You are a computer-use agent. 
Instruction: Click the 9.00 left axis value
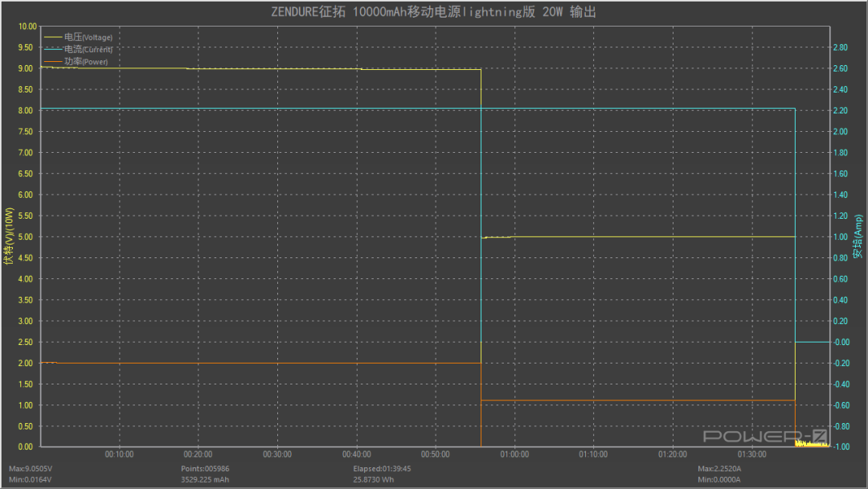tap(26, 68)
